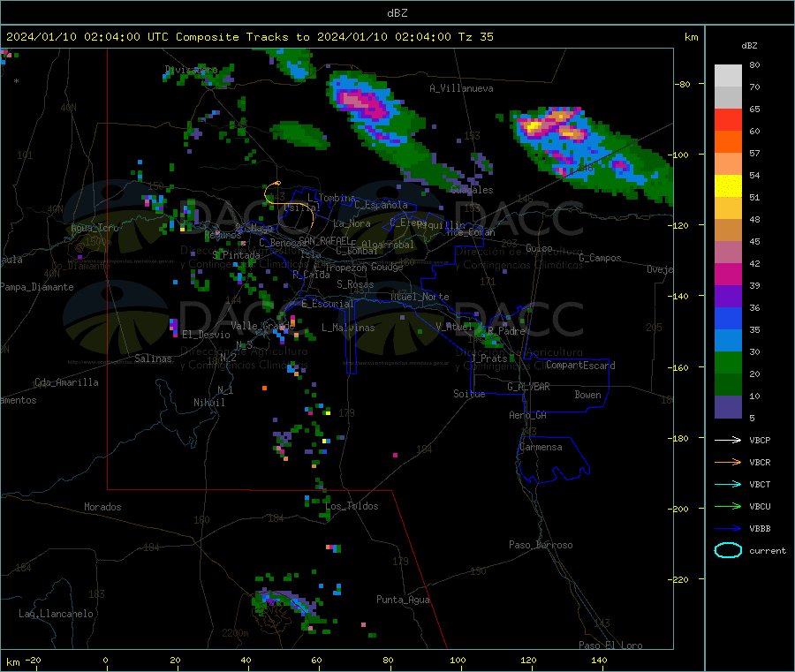Click the Nihuil map label
This screenshot has width=795, height=672.
tap(209, 403)
